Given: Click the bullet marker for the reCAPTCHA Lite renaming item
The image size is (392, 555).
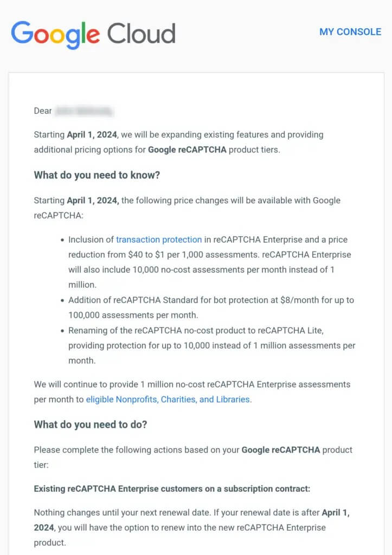Looking at the screenshot, I should coord(63,331).
